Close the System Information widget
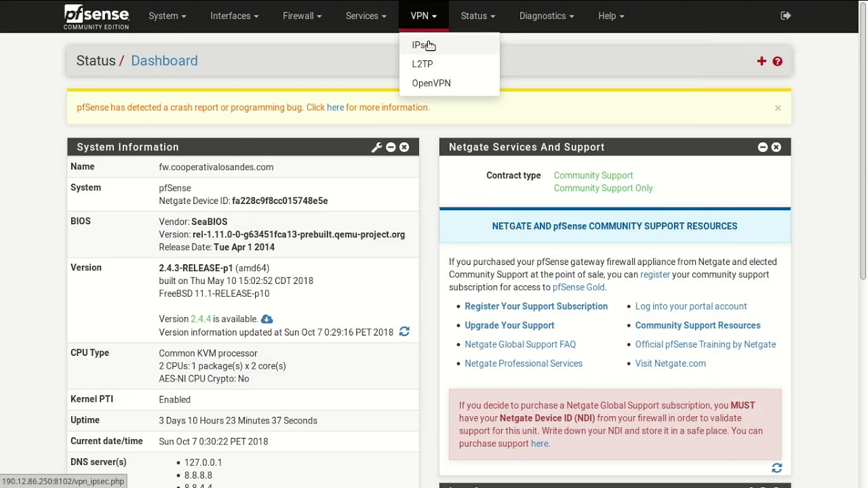The height and width of the screenshot is (488, 868). pyautogui.click(x=404, y=147)
